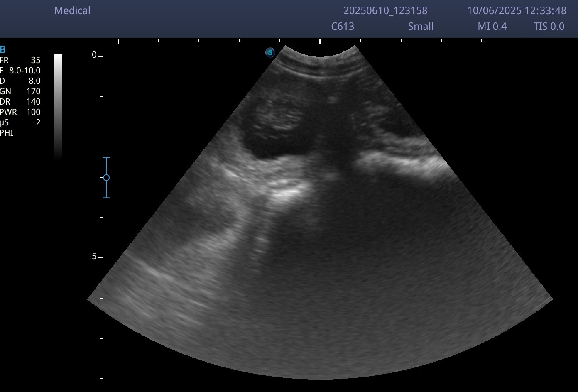The image size is (578, 392).
Task: Click the 0 depth scale marker
Action: 94,55
